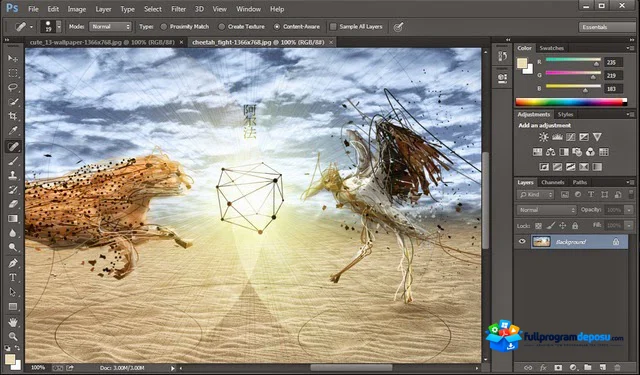Open status bar Doc info arrow menu
The width and height of the screenshot is (640, 375).
click(173, 368)
